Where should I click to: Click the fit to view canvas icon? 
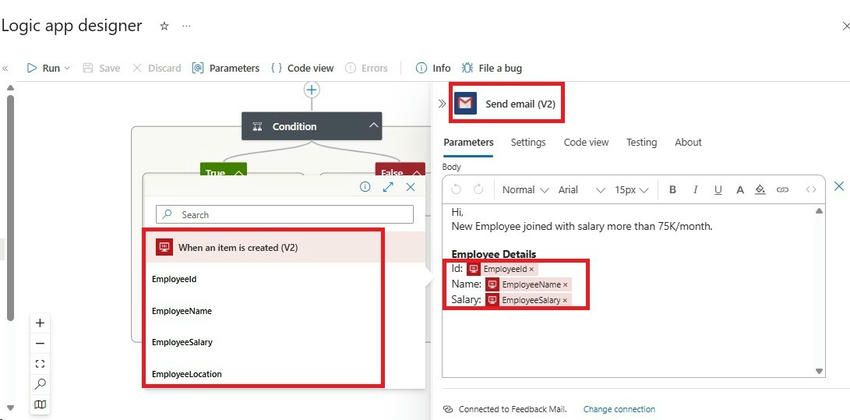[x=40, y=364]
